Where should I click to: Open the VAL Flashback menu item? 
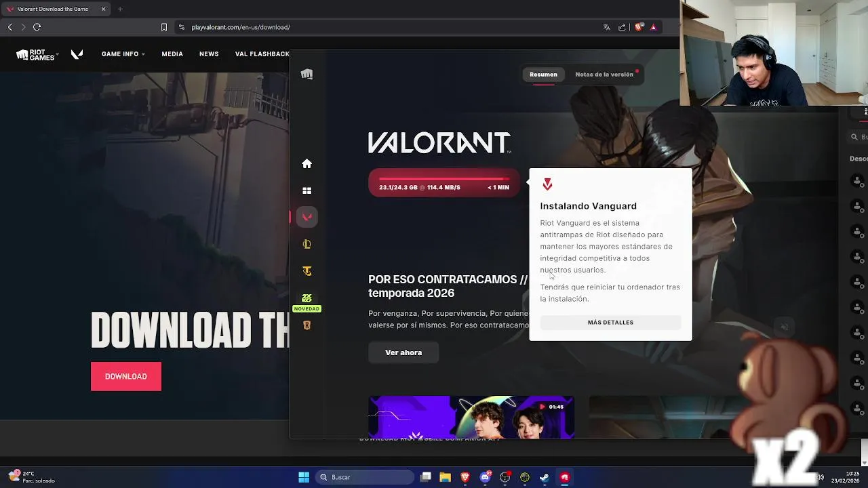click(262, 54)
